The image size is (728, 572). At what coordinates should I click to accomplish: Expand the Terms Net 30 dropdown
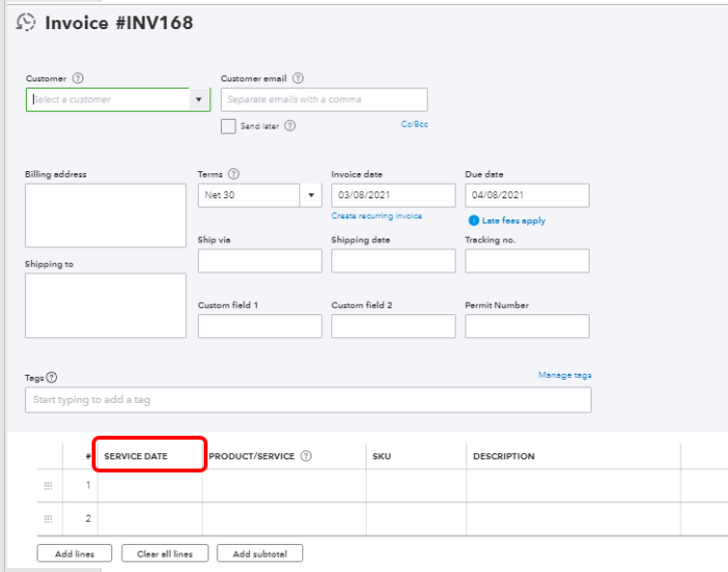click(311, 195)
